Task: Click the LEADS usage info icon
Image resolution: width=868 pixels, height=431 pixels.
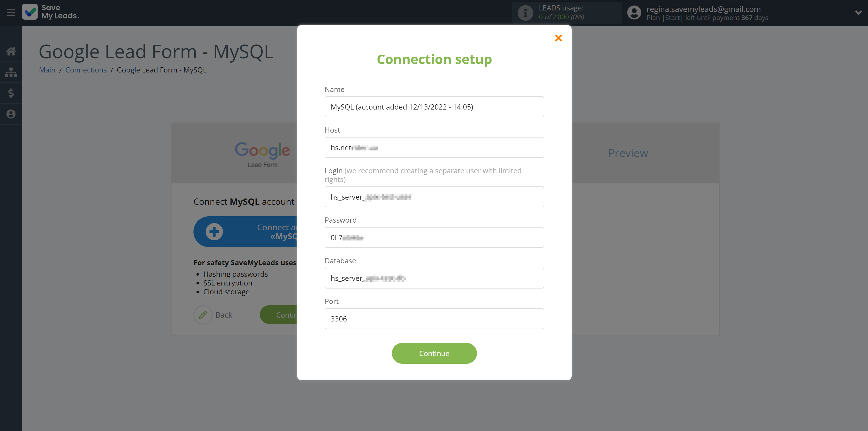Action: tap(525, 13)
